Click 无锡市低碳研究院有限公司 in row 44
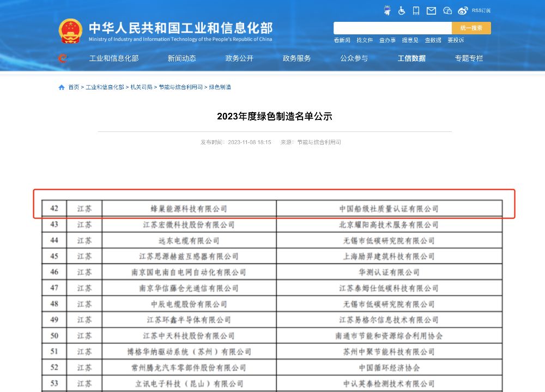The width and height of the screenshot is (545, 392). tap(389, 240)
